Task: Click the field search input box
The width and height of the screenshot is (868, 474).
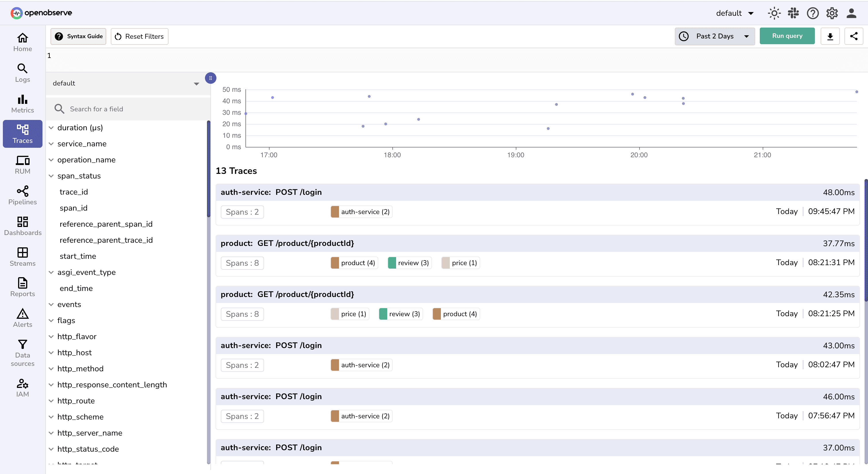Action: (128, 109)
